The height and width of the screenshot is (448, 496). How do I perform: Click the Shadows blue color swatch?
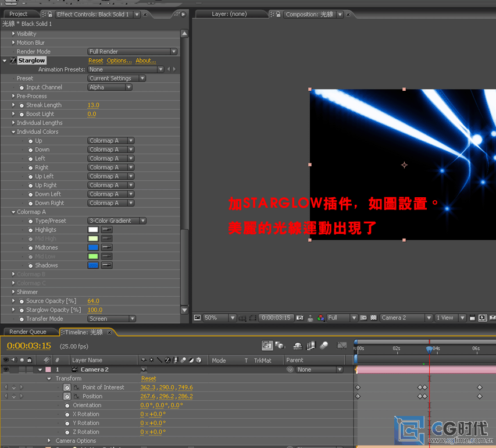pos(93,265)
